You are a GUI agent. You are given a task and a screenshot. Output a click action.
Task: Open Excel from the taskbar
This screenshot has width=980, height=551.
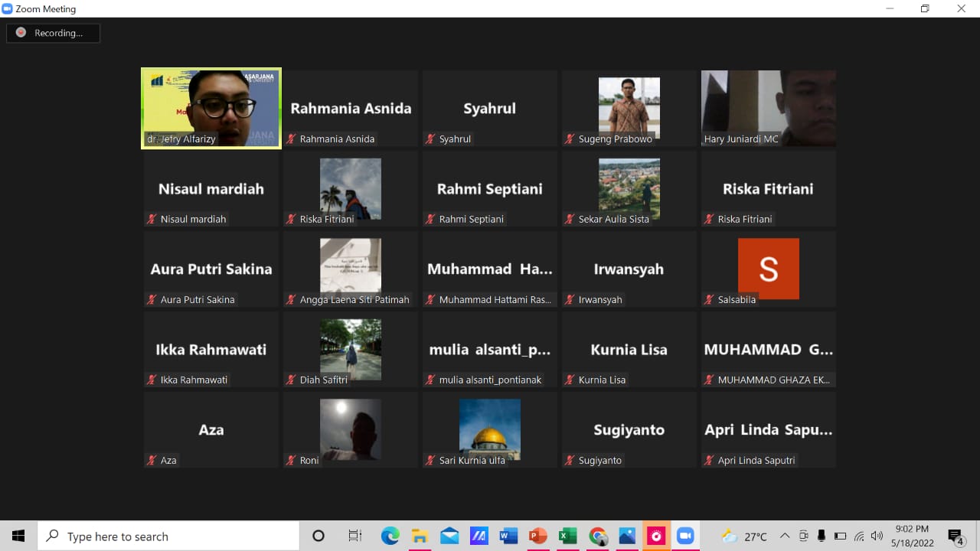(x=567, y=536)
